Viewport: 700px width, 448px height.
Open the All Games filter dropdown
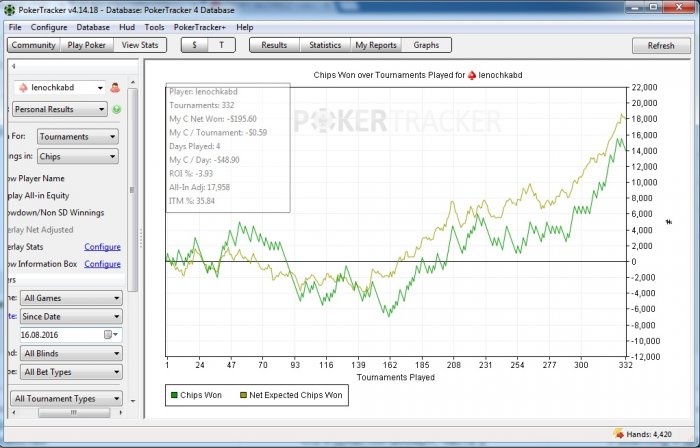[x=71, y=298]
